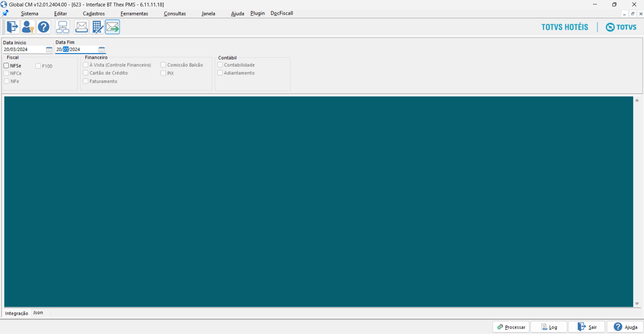Tick the NFe checkbox
Screen dimensions: 644x334
(6, 81)
